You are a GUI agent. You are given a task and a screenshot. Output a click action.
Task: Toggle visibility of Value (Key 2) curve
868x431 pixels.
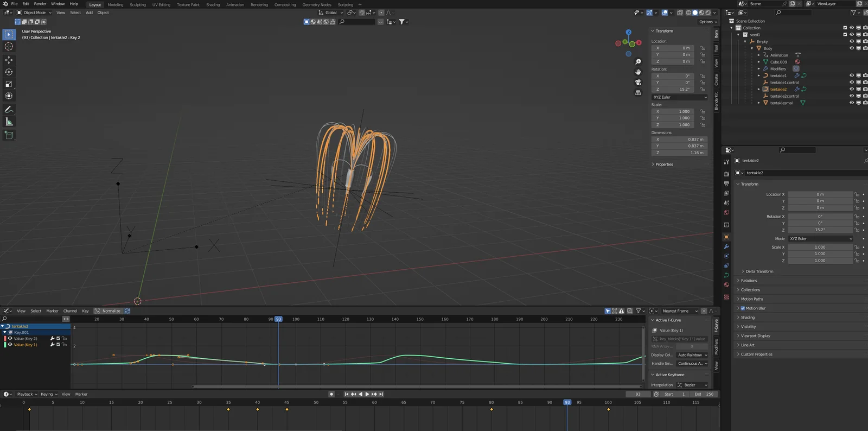click(10, 338)
